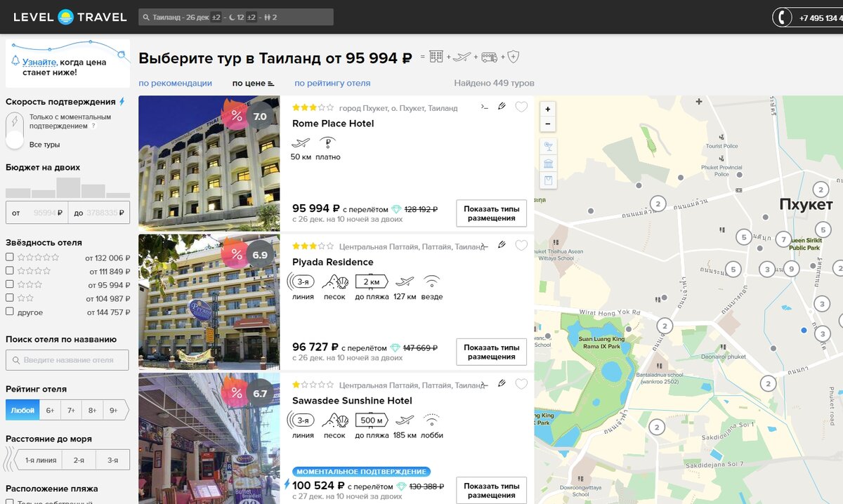Select the '1-я линия' sea distance filter

pyautogui.click(x=40, y=460)
